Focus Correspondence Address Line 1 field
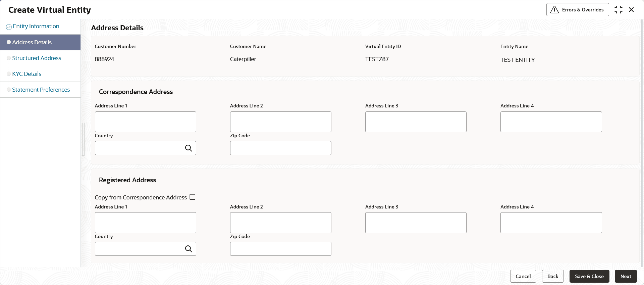The height and width of the screenshot is (285, 644). [x=146, y=122]
